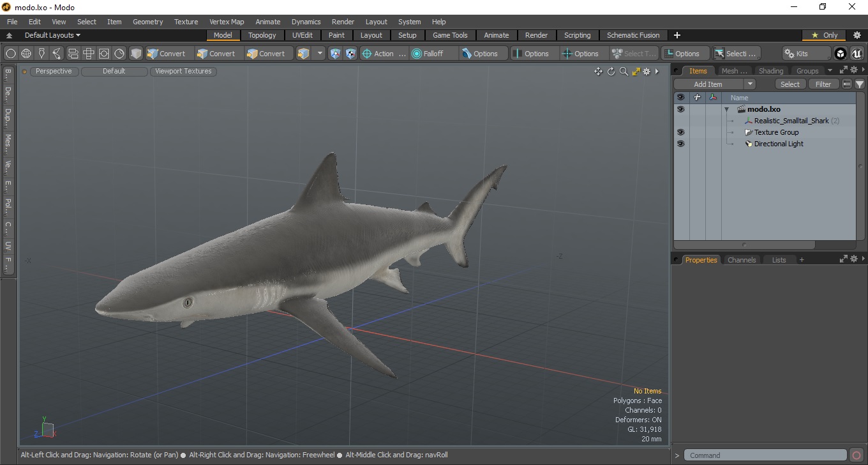This screenshot has height=465, width=868.
Task: Add a new layout tab with plus
Action: [677, 35]
